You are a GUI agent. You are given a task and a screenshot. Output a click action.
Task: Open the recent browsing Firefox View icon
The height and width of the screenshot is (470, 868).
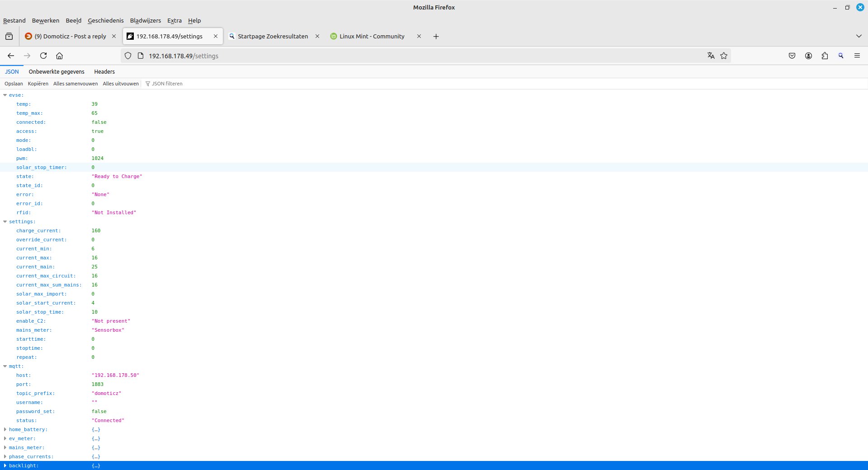pyautogui.click(x=9, y=36)
